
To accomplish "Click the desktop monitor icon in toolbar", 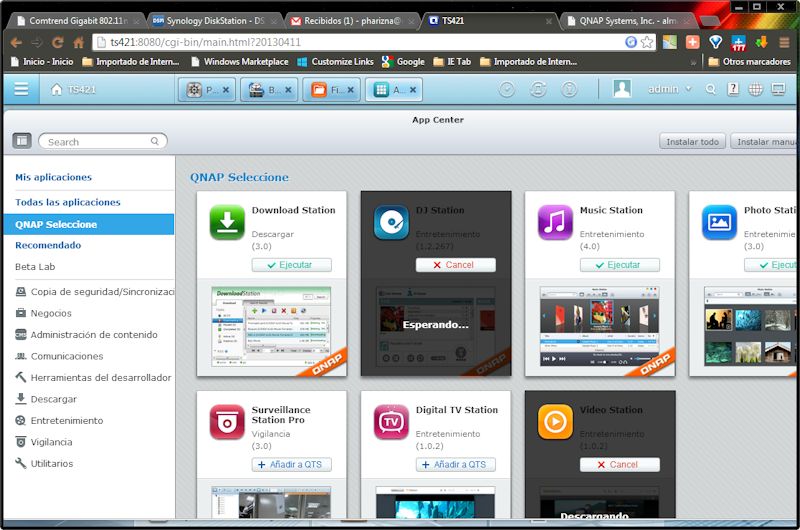I will pyautogui.click(x=778, y=90).
